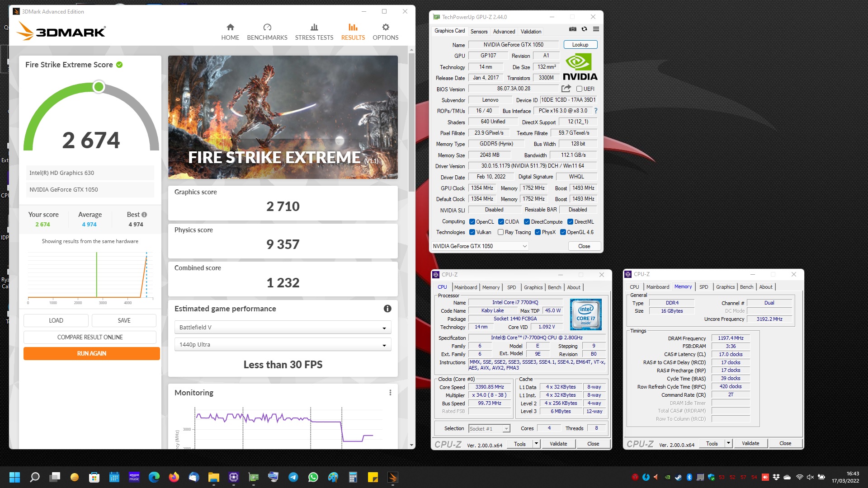
Task: Enable the Ray Tracing checkbox in GPU-Z
Action: [x=500, y=232]
